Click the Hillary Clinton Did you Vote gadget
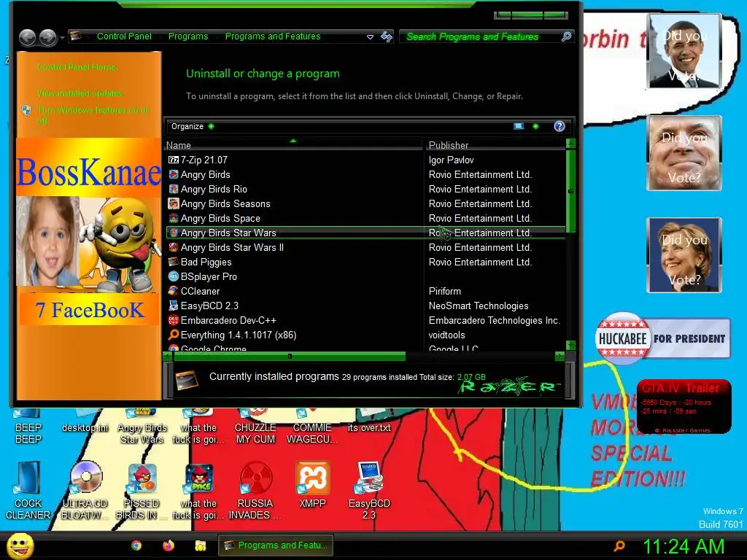747x560 pixels. [x=684, y=255]
